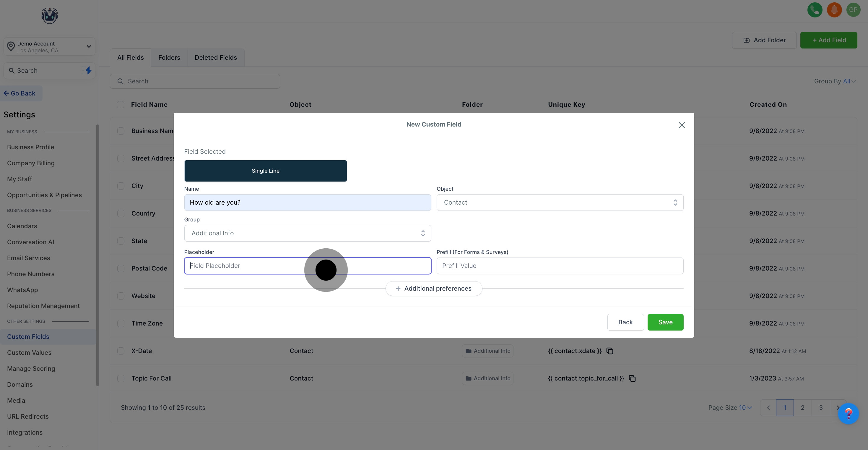Screen dimensions: 868x450
Task: Open the orange notifications bell
Action: [834, 10]
